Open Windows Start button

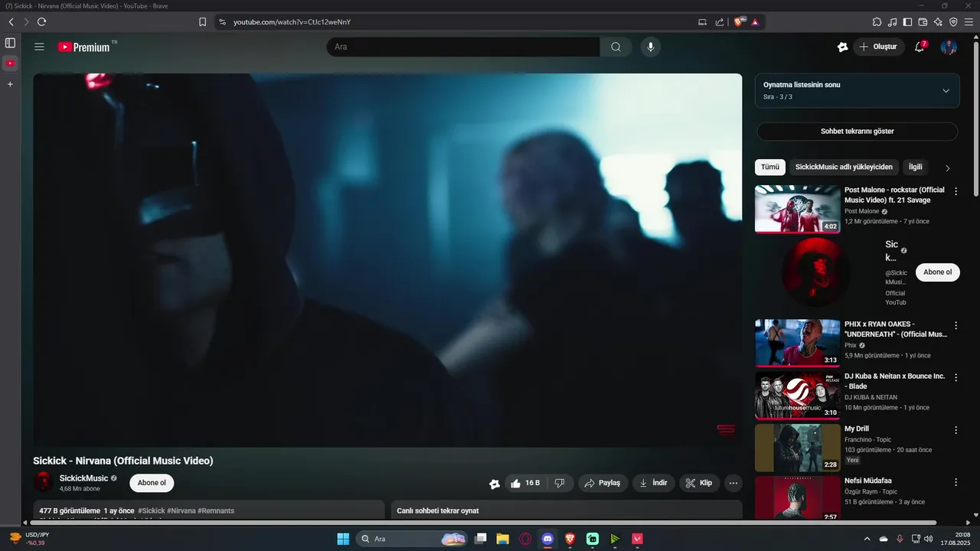point(343,539)
